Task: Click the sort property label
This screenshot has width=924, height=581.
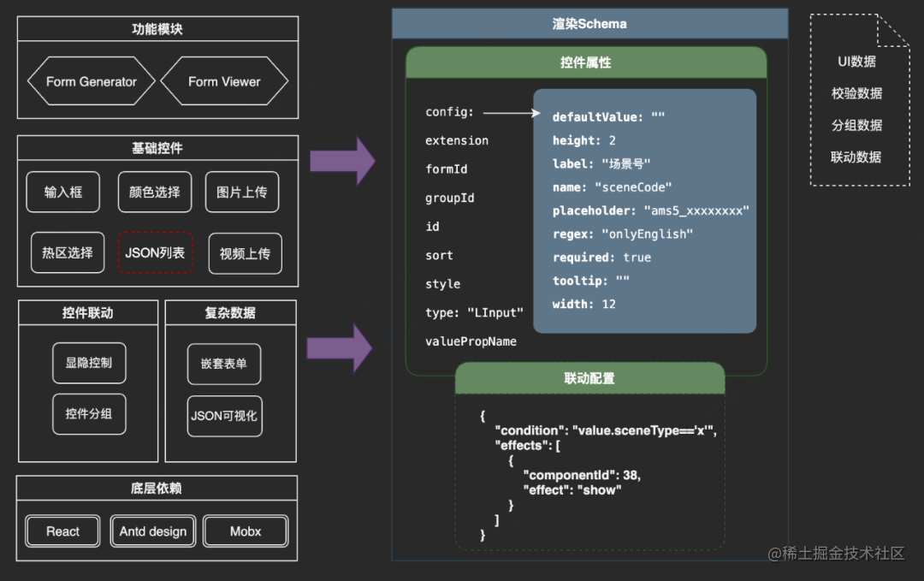Action: pyautogui.click(x=439, y=256)
